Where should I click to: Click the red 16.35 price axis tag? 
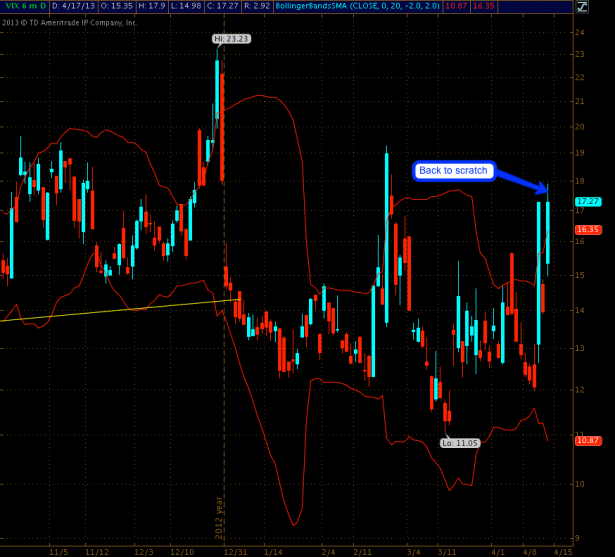click(x=586, y=230)
